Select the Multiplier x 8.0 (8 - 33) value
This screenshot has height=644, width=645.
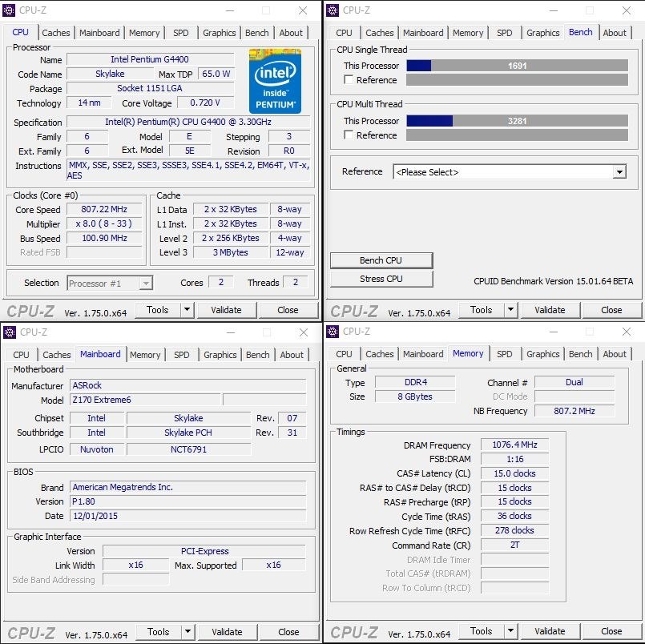tap(104, 223)
